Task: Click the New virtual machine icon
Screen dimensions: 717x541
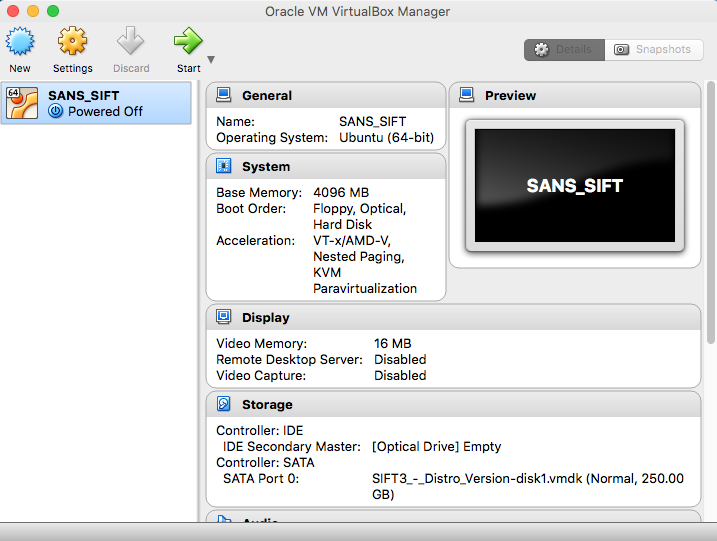Action: click(20, 43)
